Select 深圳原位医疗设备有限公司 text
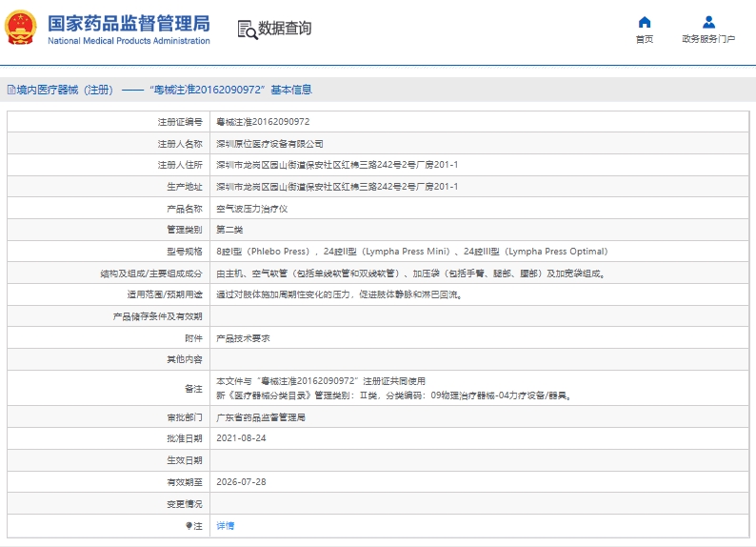This screenshot has height=547, width=756. coord(269,144)
